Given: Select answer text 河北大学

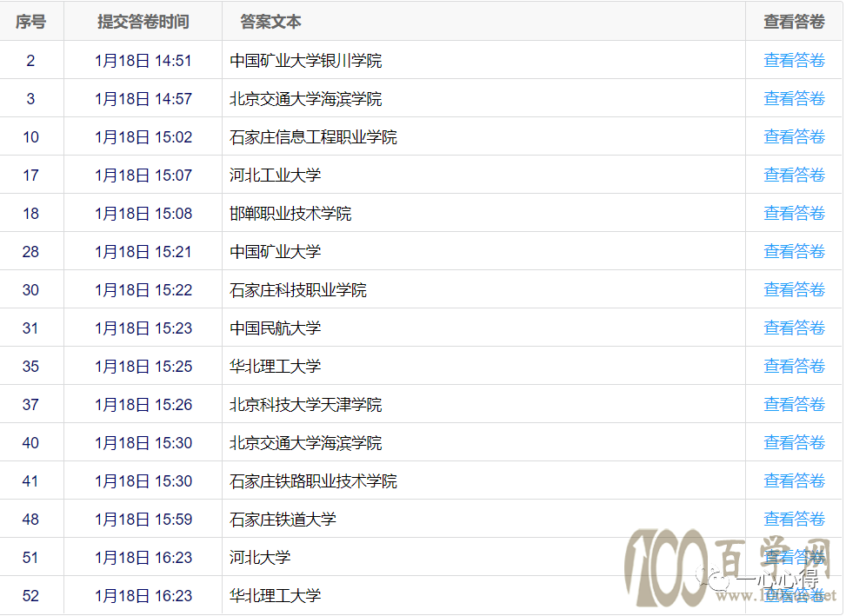Looking at the screenshot, I should pyautogui.click(x=260, y=558).
